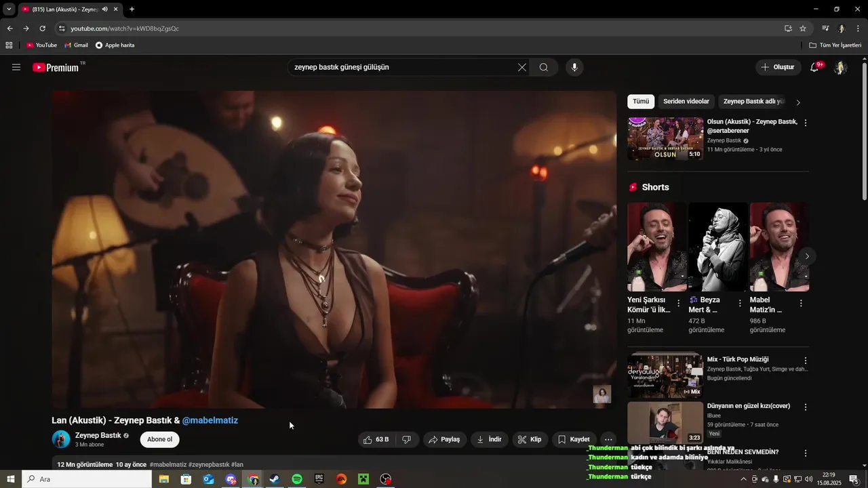The image size is (868, 488).
Task: Open volume control in system tray
Action: click(809, 479)
